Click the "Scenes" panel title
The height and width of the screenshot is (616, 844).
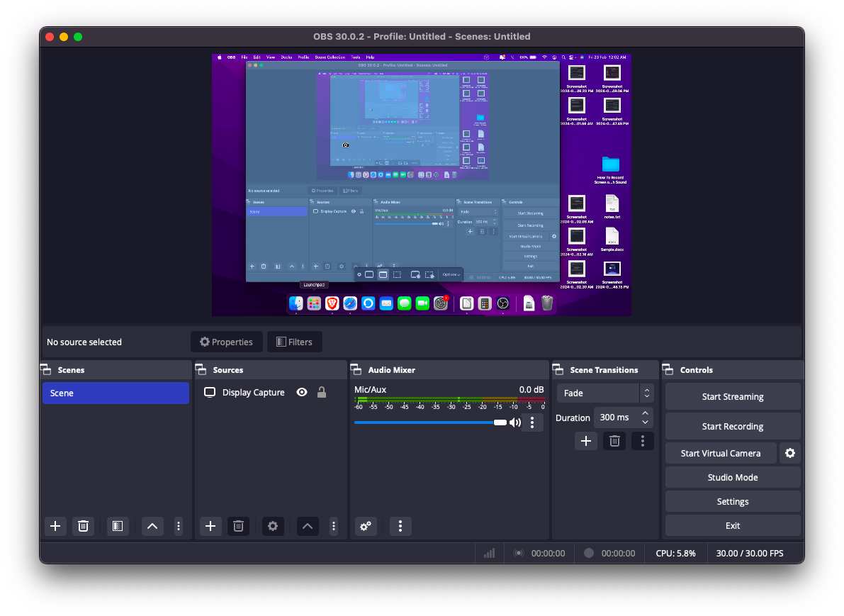(x=71, y=370)
